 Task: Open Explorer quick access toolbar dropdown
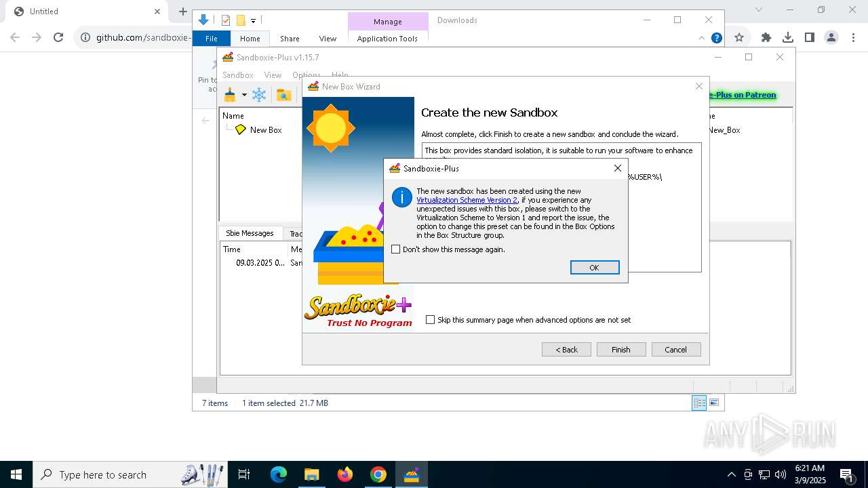pyautogui.click(x=253, y=21)
